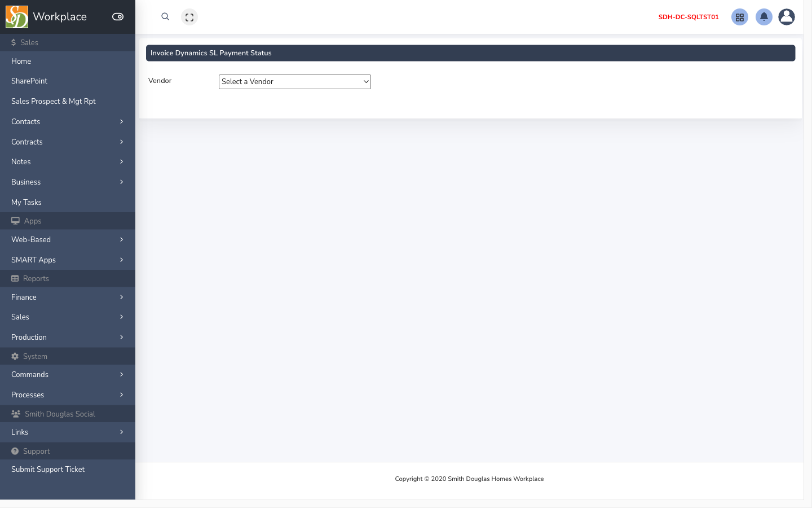Expand the Contracts submenu
The width and height of the screenshot is (812, 508).
[68, 142]
